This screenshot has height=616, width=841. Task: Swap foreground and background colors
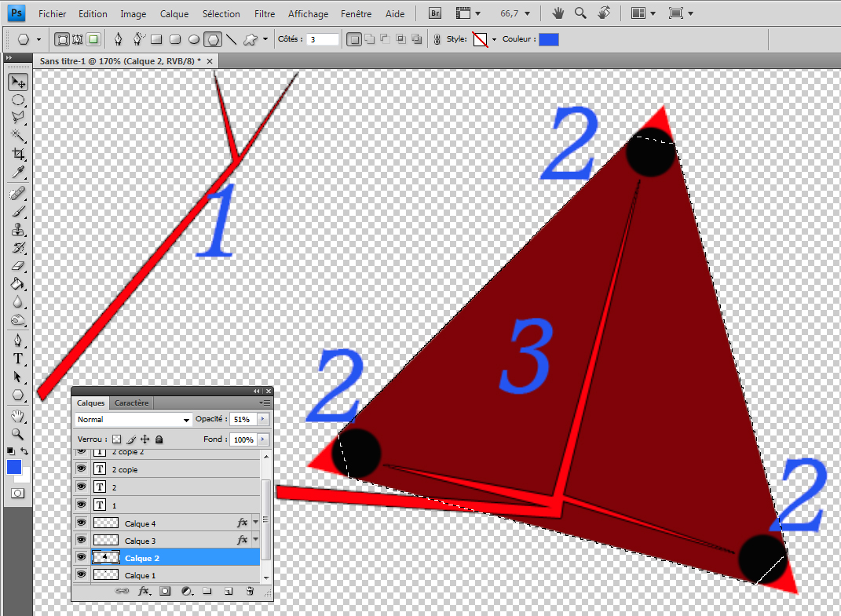pos(24,451)
